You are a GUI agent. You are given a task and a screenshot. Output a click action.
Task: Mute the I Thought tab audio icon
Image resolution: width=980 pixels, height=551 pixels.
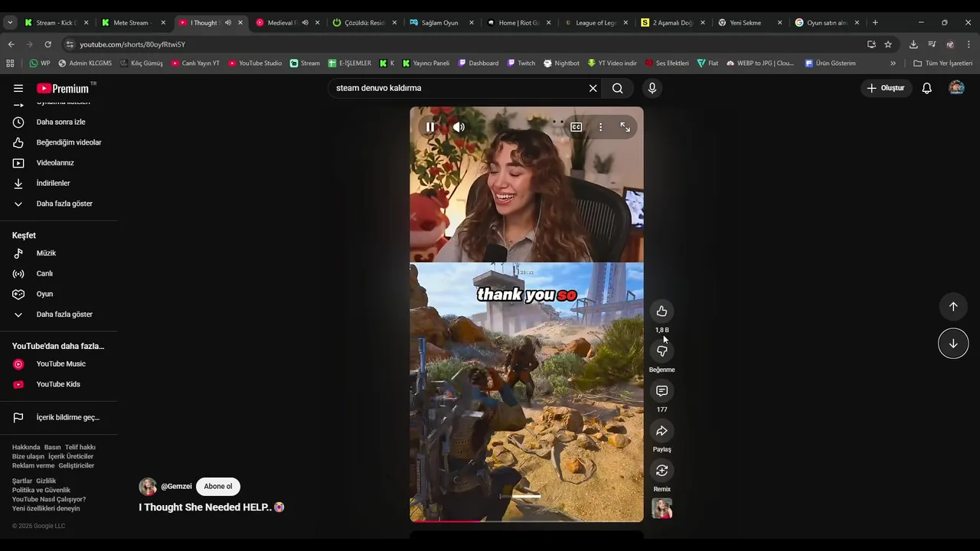pyautogui.click(x=228, y=23)
